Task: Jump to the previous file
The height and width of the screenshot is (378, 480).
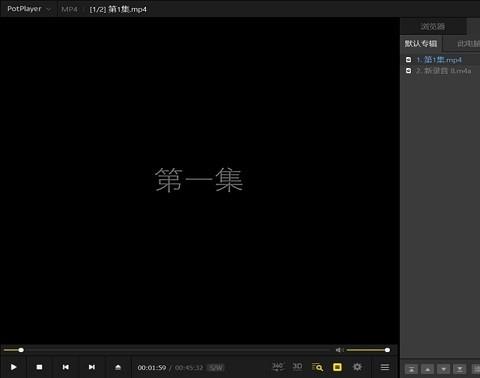Action: (x=66, y=367)
